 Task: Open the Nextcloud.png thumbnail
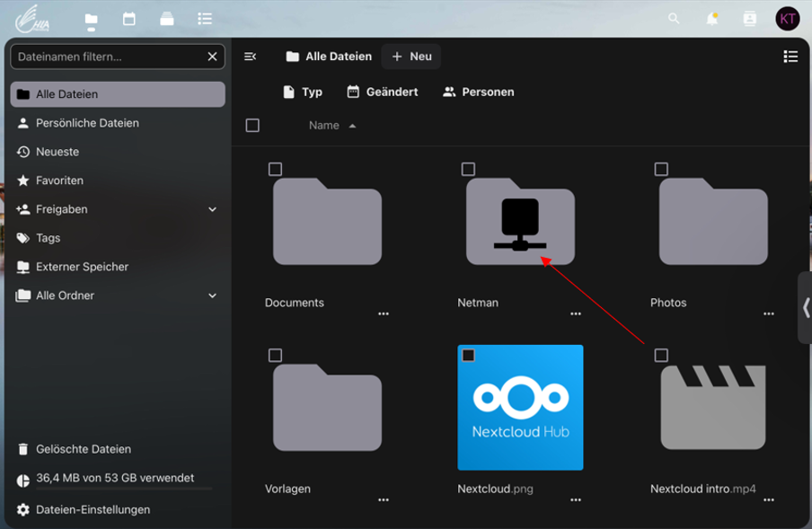(520, 408)
